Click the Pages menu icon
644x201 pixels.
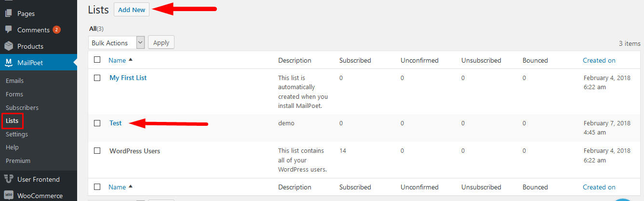tap(9, 13)
